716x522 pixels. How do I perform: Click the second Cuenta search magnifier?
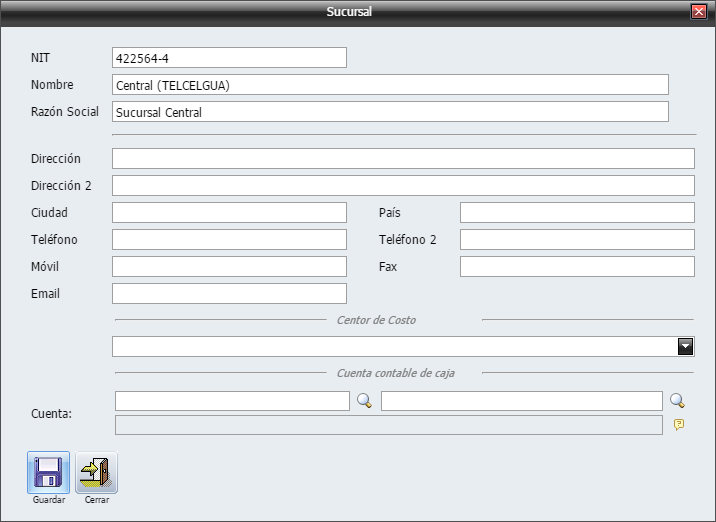[x=677, y=401]
